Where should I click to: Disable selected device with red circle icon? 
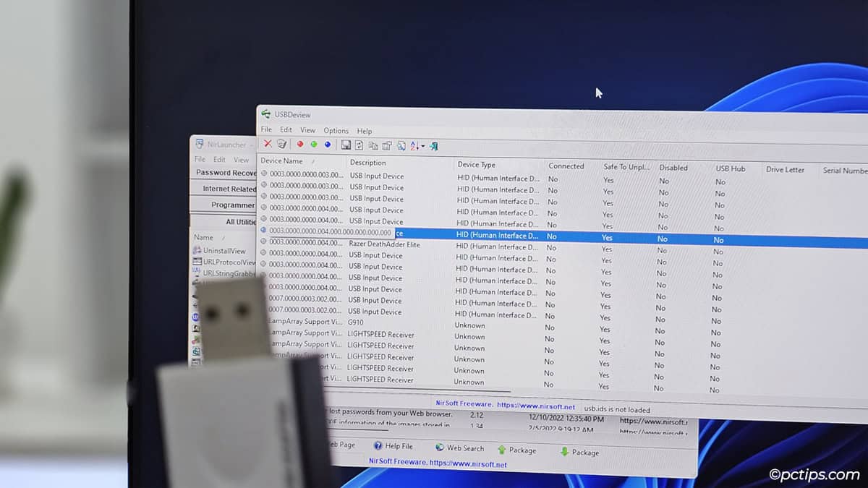pyautogui.click(x=300, y=144)
